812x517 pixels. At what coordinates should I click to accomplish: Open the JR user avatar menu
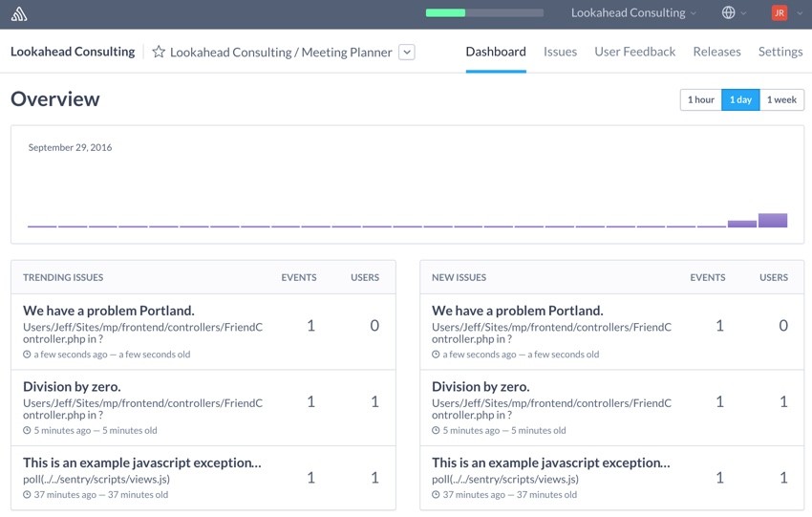(x=779, y=13)
